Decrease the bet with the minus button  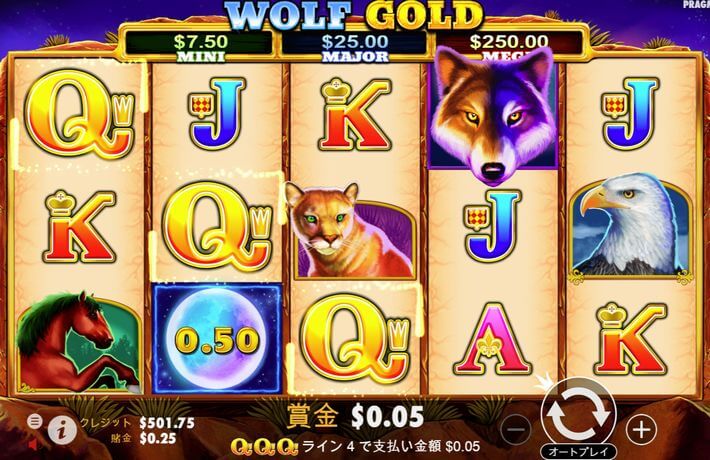[x=517, y=429]
